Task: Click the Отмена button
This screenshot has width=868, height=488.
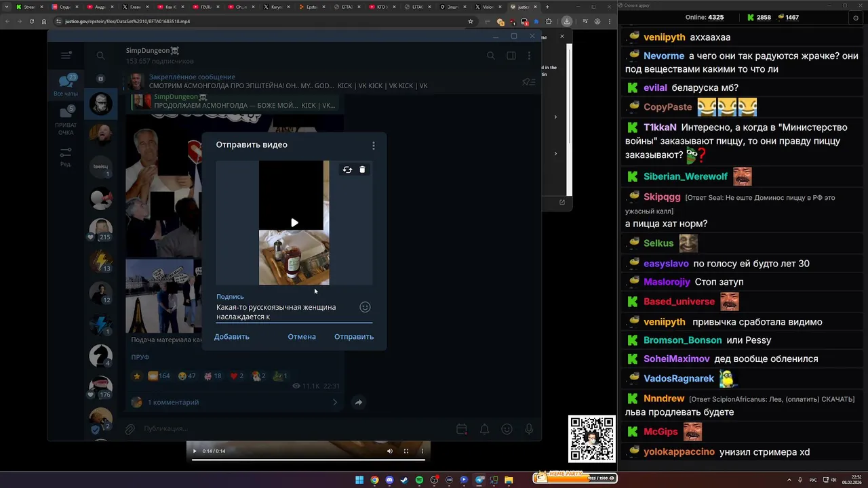Action: click(x=302, y=336)
